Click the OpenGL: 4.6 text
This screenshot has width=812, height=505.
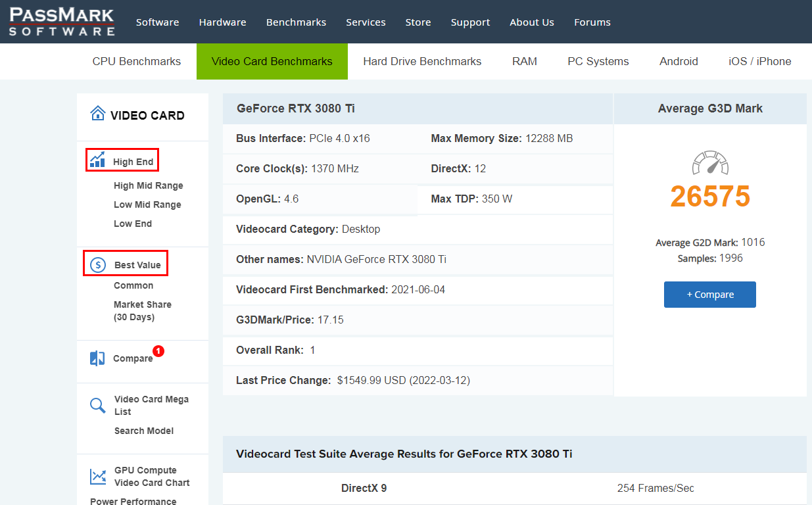[x=268, y=199]
